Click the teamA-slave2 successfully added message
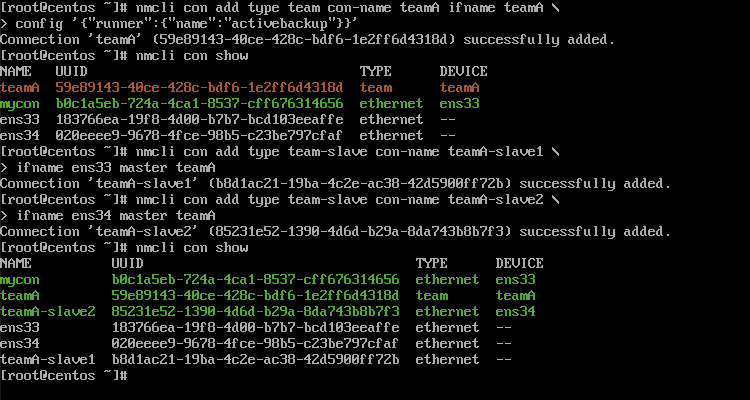750x400 pixels. [336, 232]
